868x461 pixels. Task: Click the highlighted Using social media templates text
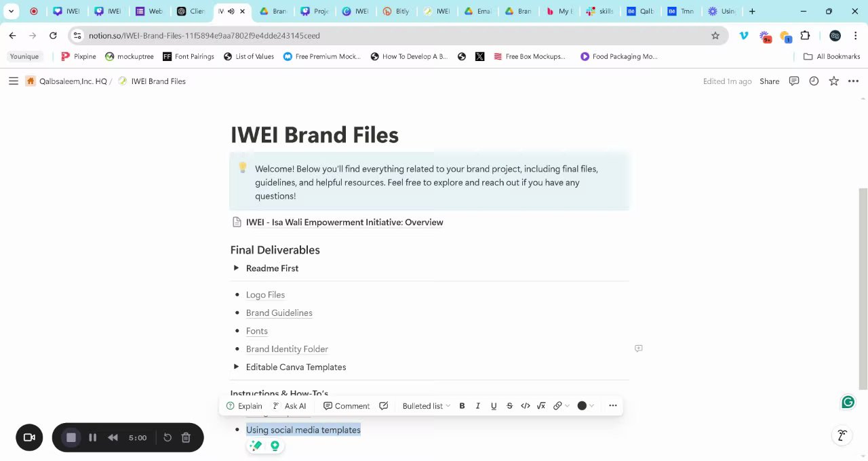[x=303, y=430]
